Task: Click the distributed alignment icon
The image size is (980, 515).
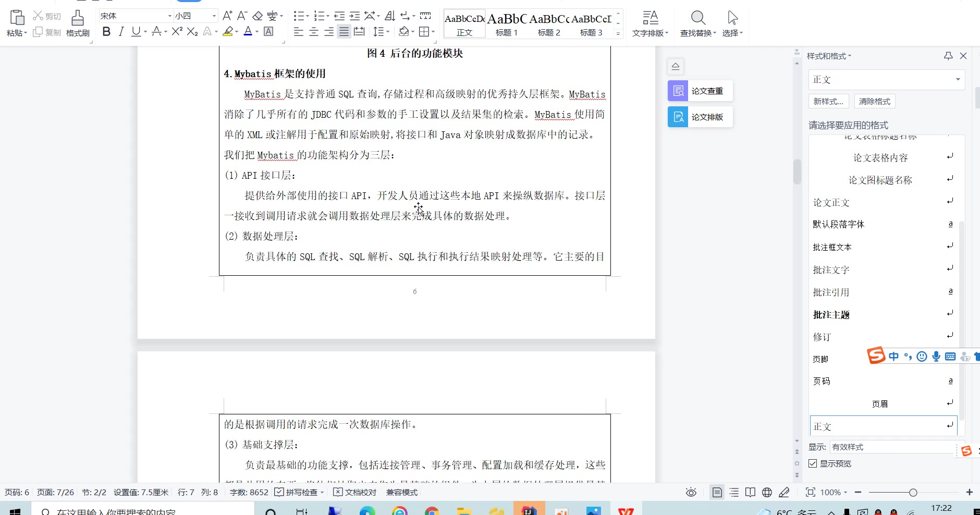Action: point(359,32)
